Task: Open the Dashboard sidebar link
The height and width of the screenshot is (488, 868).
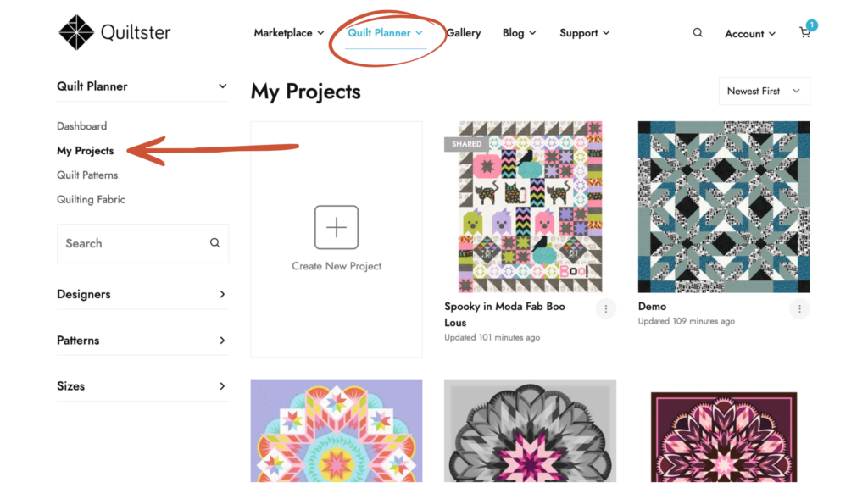Action: (x=82, y=126)
